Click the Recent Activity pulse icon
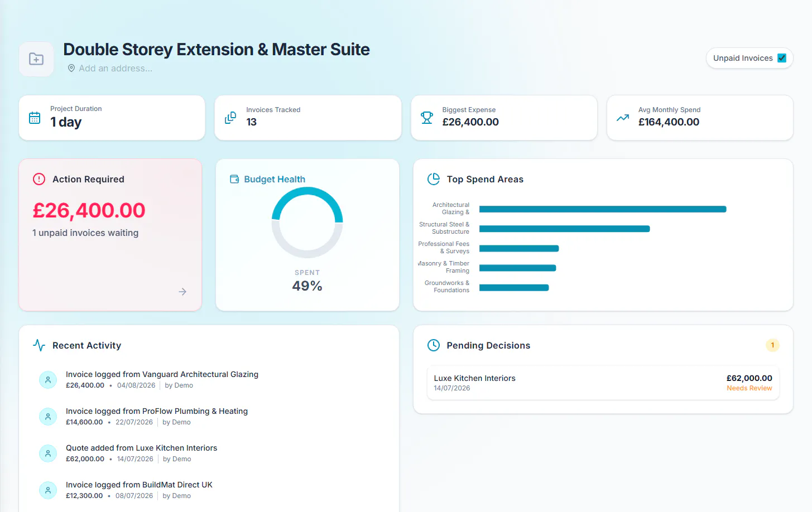 (x=39, y=345)
